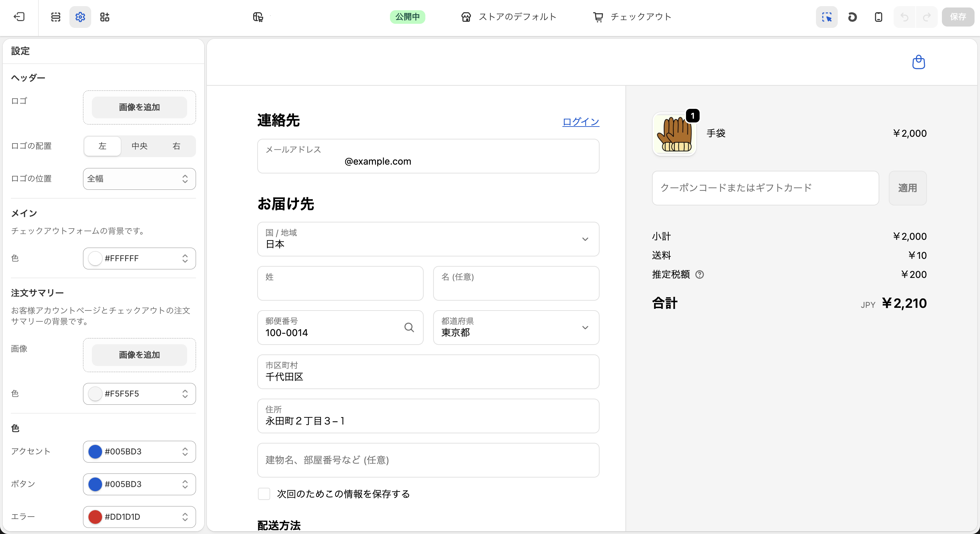Enable inspect element selection mode
980x534 pixels.
click(826, 17)
